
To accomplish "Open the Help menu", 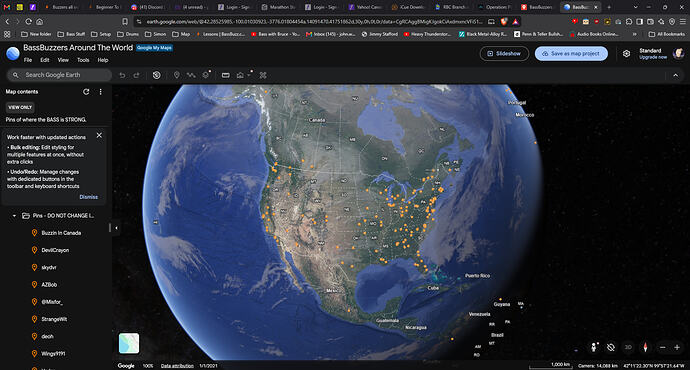I will click(x=103, y=60).
